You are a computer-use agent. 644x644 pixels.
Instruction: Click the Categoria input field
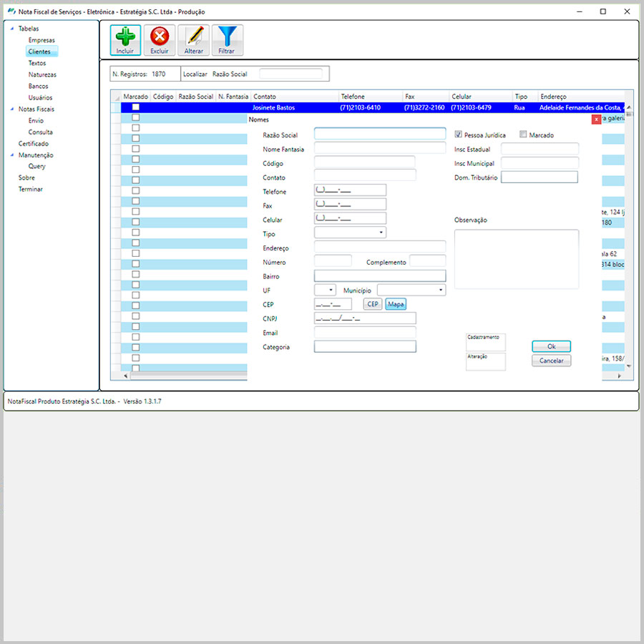(x=365, y=346)
